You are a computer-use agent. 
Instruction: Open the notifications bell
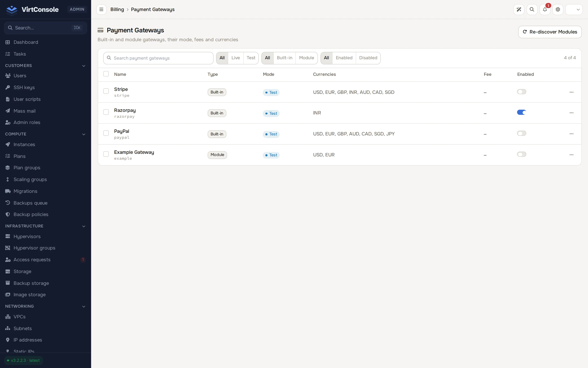tap(545, 10)
